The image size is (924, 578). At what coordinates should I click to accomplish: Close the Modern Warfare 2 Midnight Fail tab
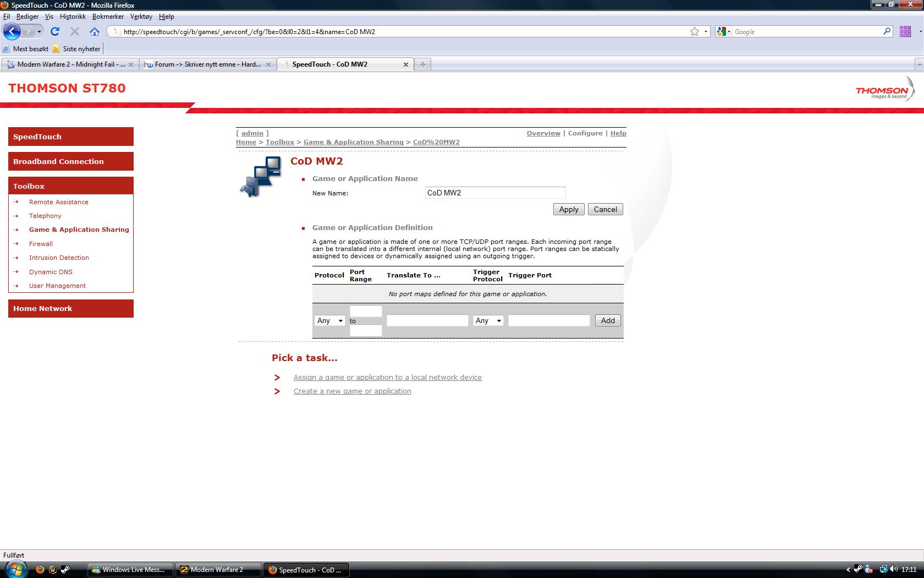(x=130, y=64)
